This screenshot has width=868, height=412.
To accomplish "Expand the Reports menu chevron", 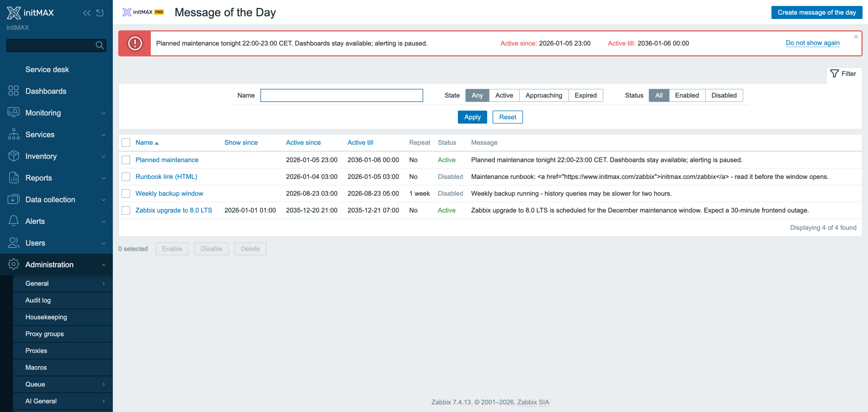I will pyautogui.click(x=104, y=178).
